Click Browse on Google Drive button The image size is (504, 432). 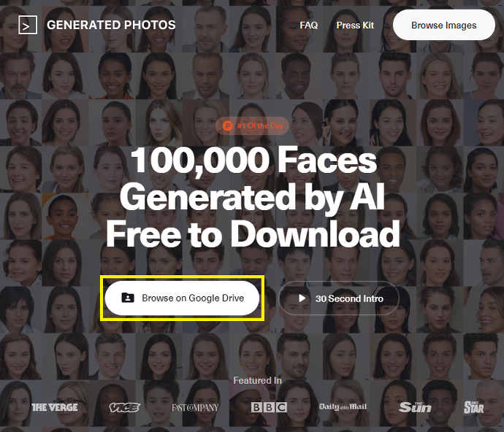tap(183, 298)
